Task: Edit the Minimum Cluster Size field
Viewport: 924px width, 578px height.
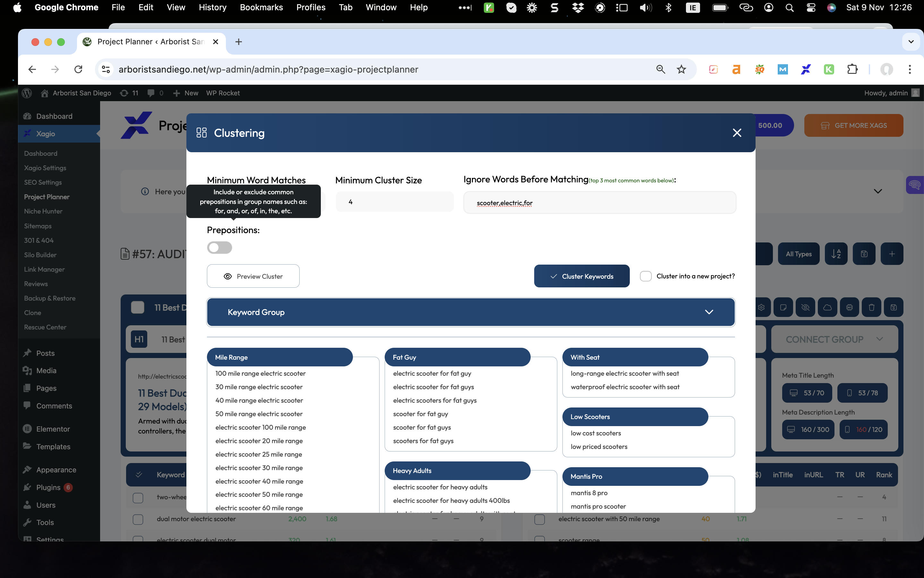Action: click(x=394, y=202)
